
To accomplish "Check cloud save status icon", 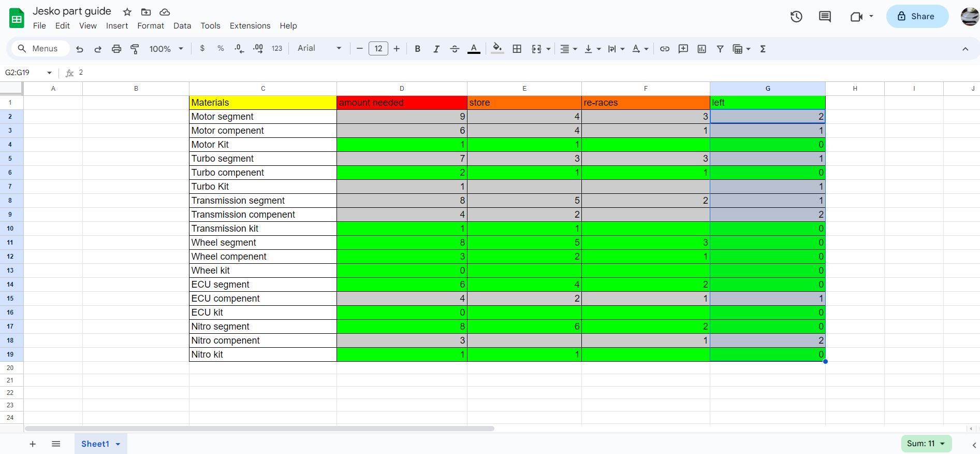I will tap(165, 12).
